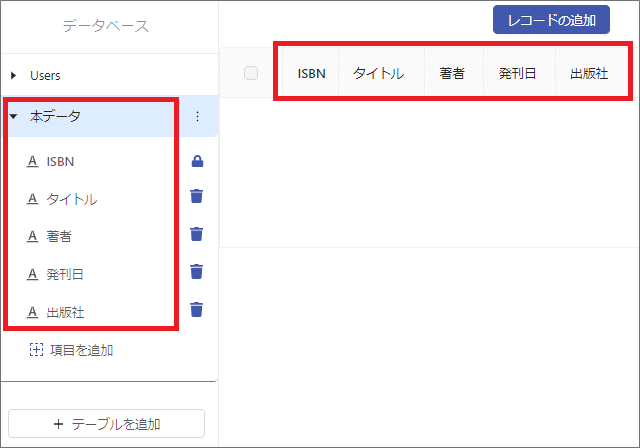
Task: Click the dashed plus icon for 項目を追加
Action: [36, 350]
